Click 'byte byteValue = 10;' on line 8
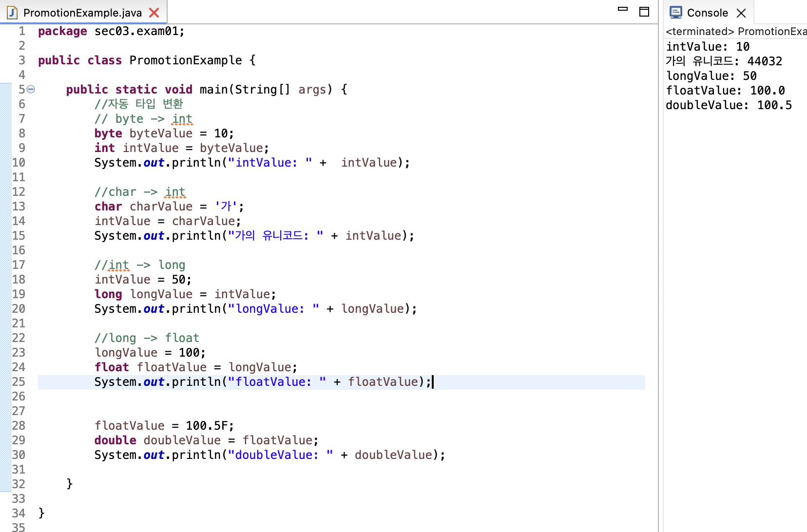 tap(164, 133)
